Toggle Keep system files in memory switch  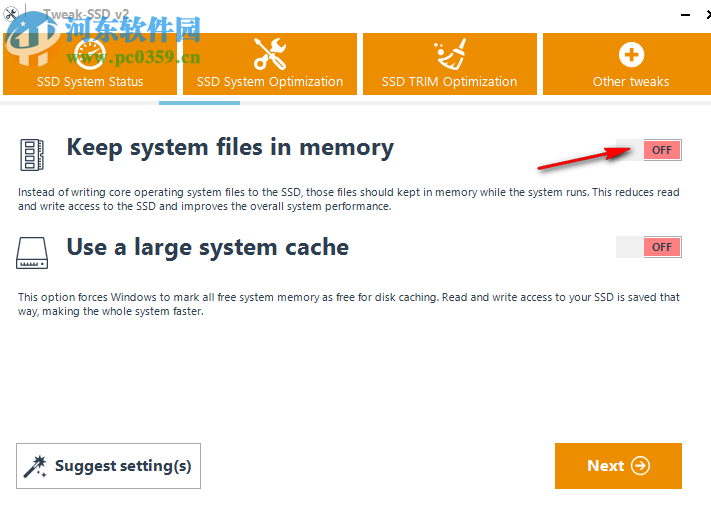click(x=648, y=150)
